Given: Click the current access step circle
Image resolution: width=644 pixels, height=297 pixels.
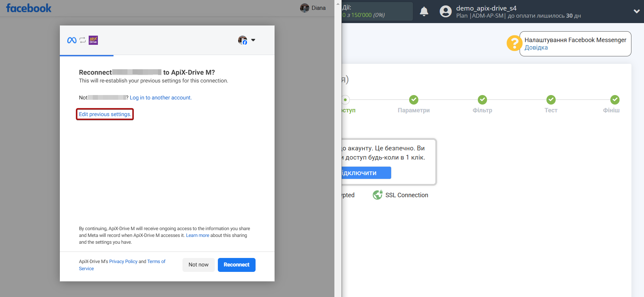Looking at the screenshot, I should click(345, 100).
